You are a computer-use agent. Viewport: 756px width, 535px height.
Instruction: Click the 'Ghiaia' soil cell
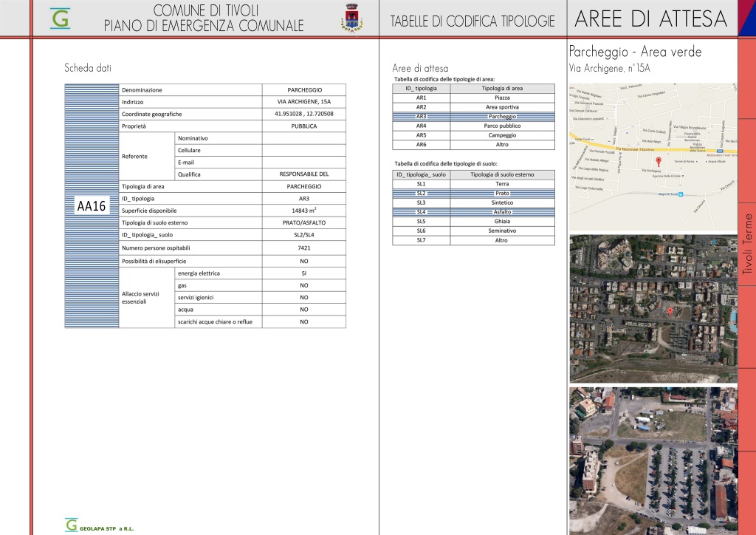click(x=502, y=222)
